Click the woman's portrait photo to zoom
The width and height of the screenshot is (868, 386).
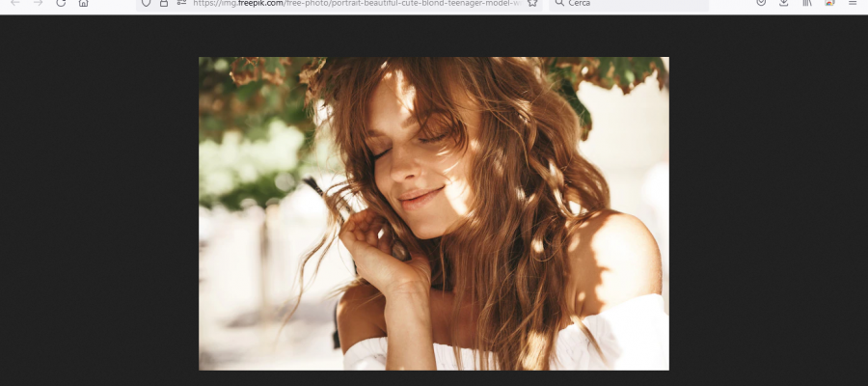coord(433,213)
